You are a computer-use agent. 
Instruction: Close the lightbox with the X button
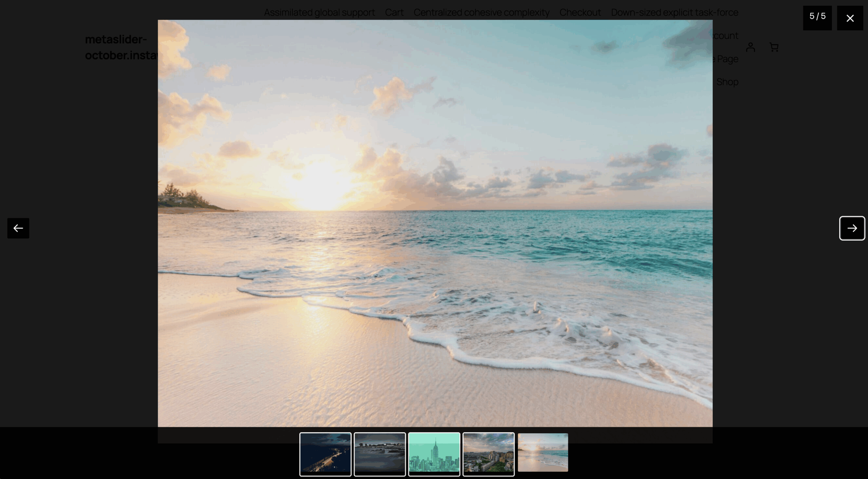850,18
